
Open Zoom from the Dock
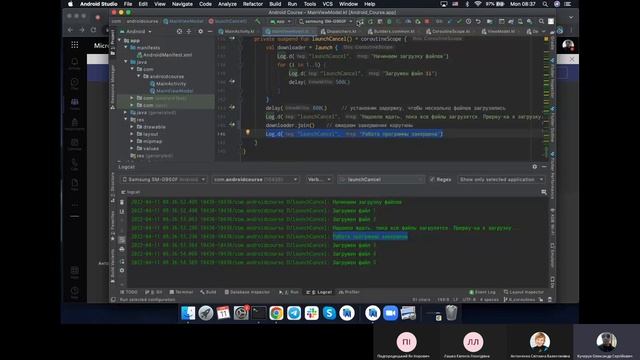coord(391,313)
